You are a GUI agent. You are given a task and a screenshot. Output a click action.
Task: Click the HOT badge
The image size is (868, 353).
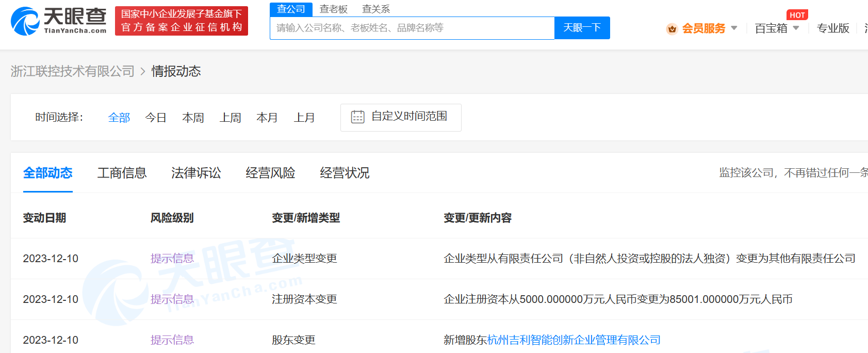[797, 15]
